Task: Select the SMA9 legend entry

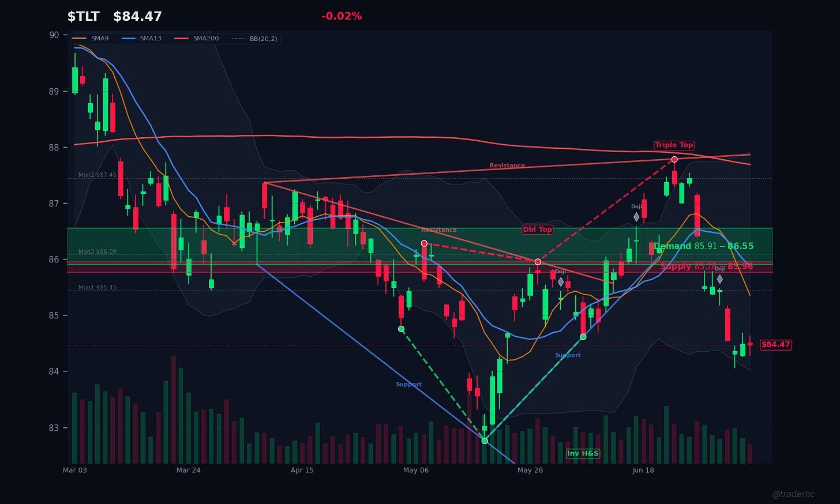Action: point(91,39)
